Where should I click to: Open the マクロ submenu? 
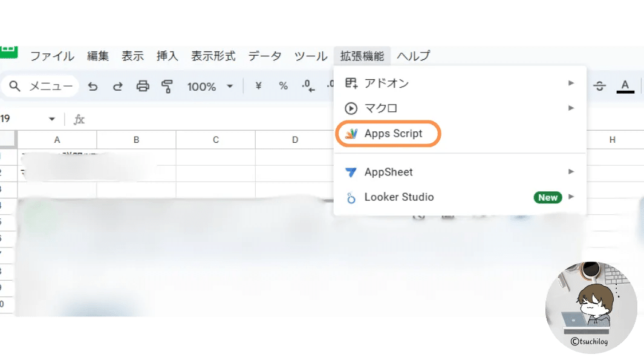(460, 108)
